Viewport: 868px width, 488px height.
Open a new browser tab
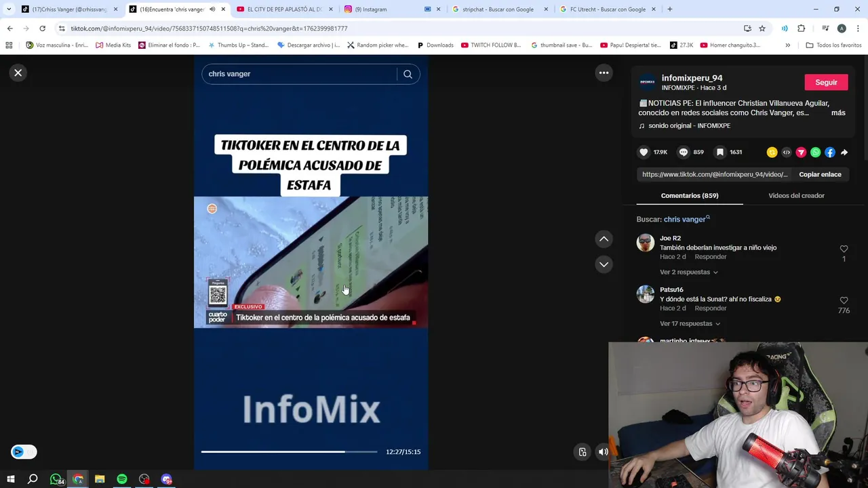pos(670,9)
